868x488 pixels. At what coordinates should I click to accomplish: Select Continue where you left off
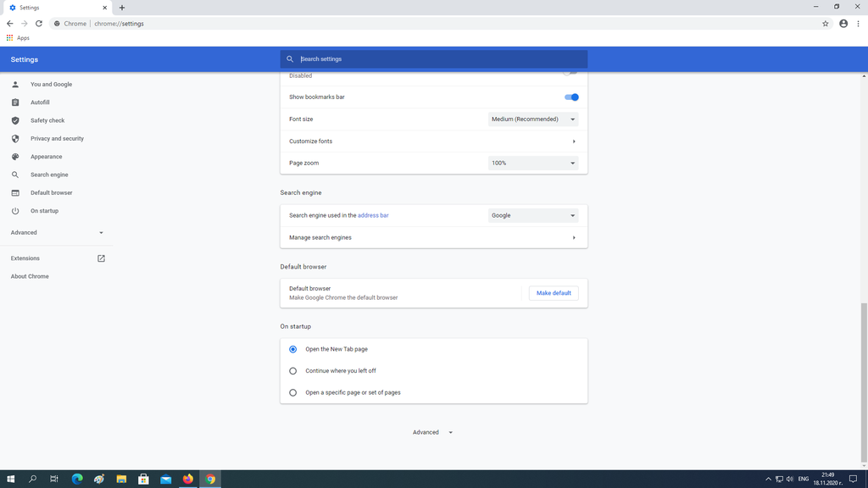click(293, 371)
